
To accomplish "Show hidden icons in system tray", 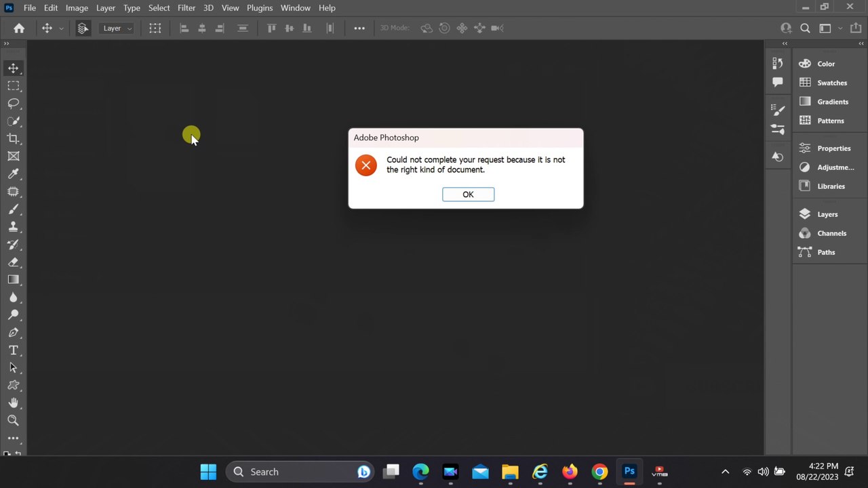I will 725,472.
